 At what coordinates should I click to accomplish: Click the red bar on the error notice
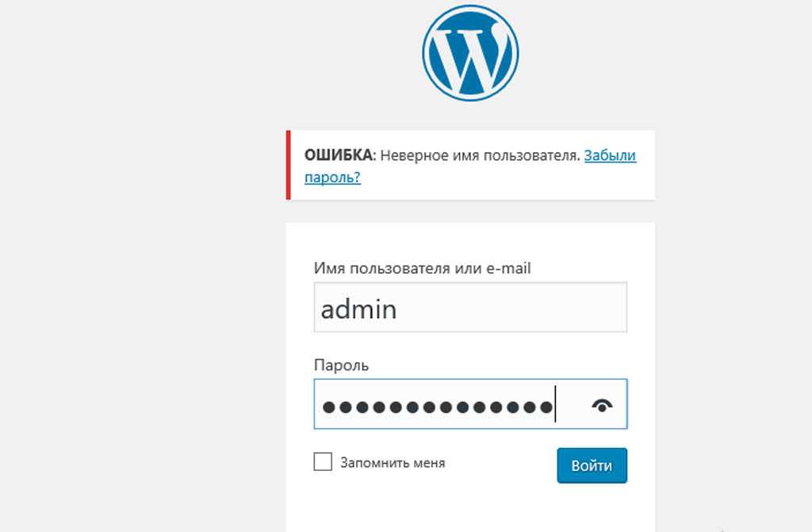[289, 165]
